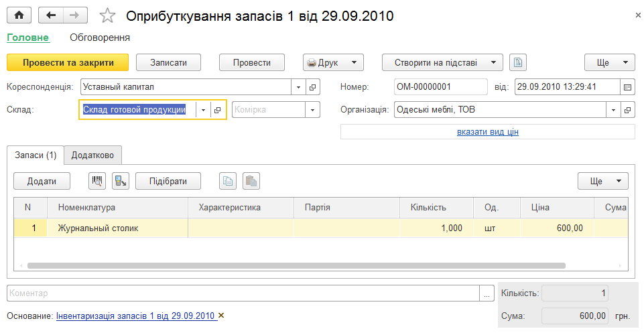Expand the Комірка dropdown arrow

[x=312, y=110]
